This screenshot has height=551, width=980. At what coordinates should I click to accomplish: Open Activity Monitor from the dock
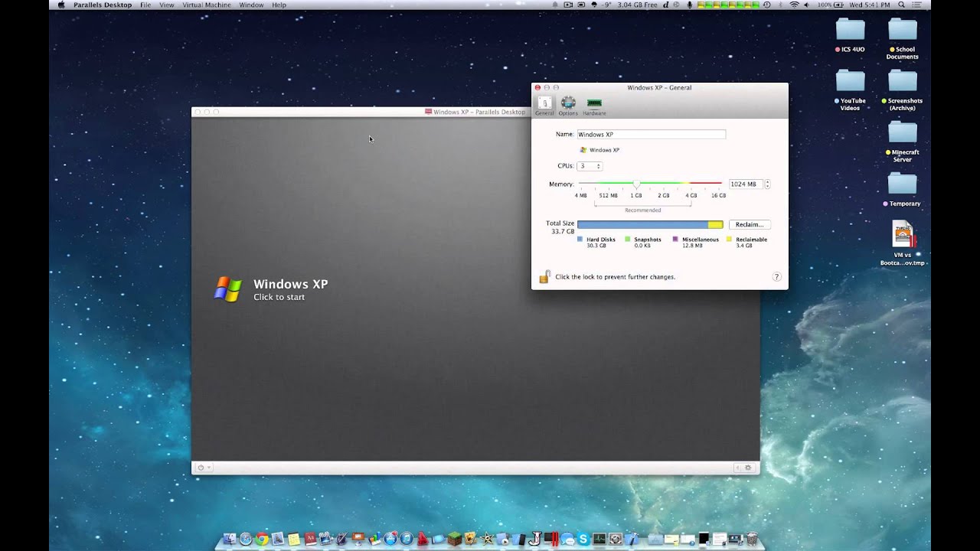pyautogui.click(x=599, y=539)
